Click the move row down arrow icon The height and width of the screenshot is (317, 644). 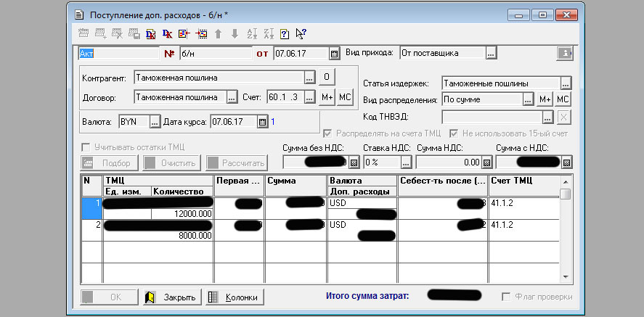235,33
